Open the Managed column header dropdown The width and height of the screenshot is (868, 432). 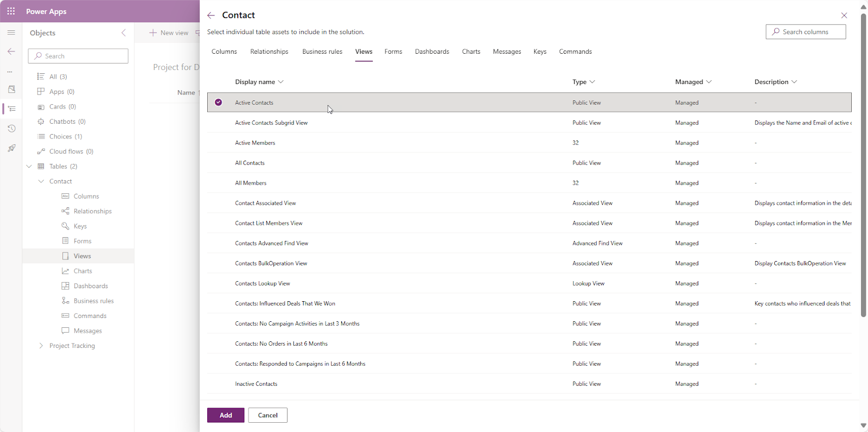click(x=693, y=82)
